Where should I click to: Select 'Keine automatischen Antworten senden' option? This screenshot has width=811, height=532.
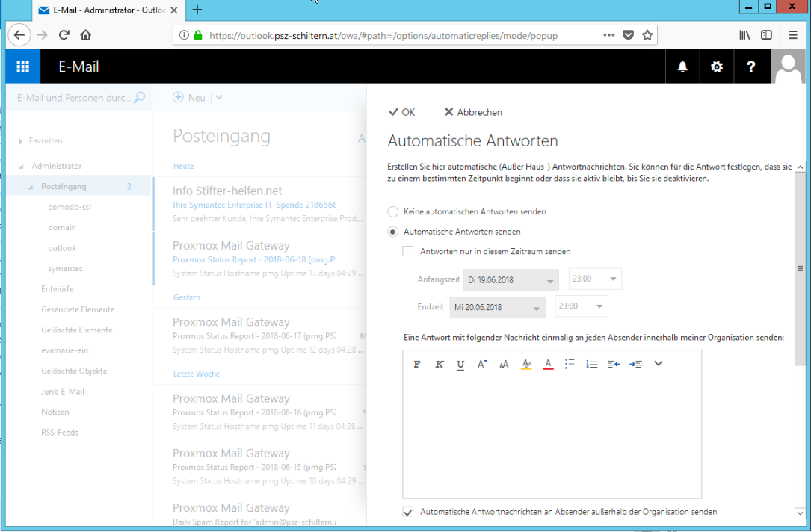393,212
